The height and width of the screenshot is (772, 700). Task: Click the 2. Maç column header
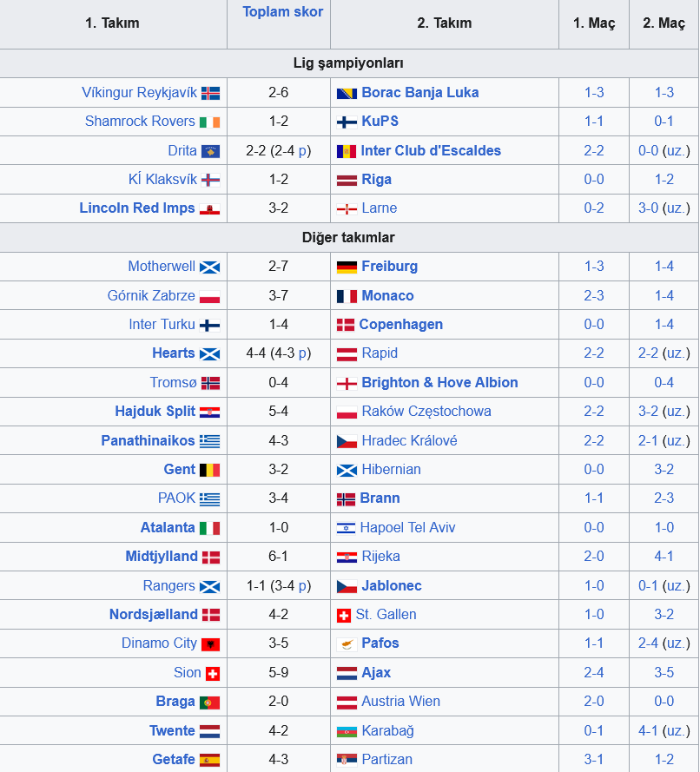tap(664, 23)
